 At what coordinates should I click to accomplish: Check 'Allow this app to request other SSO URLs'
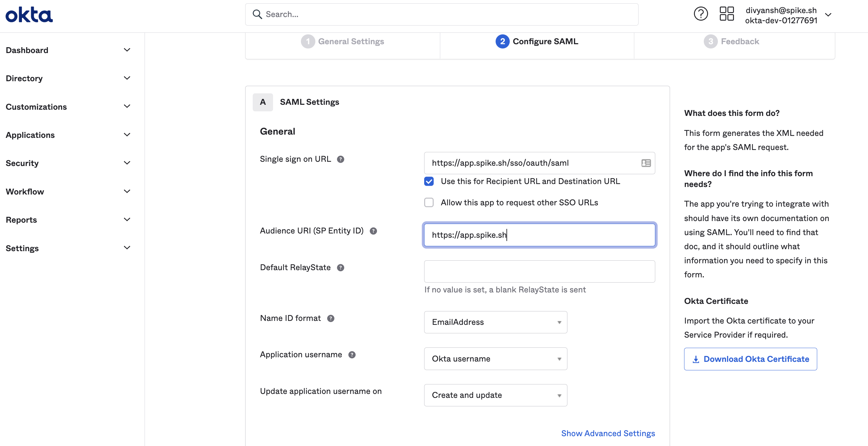pyautogui.click(x=429, y=203)
